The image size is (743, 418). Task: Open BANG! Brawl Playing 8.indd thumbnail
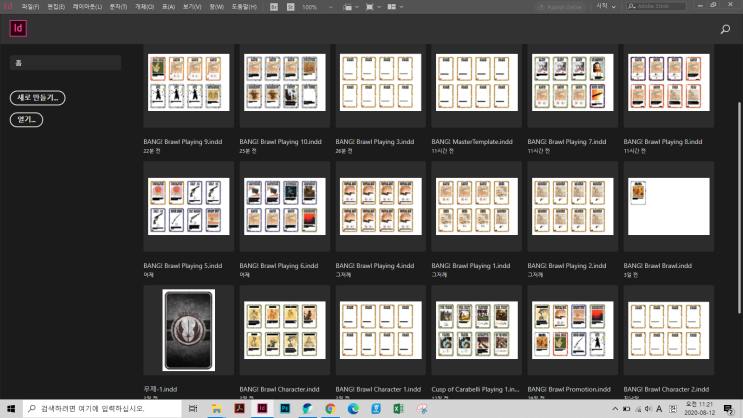[669, 82]
